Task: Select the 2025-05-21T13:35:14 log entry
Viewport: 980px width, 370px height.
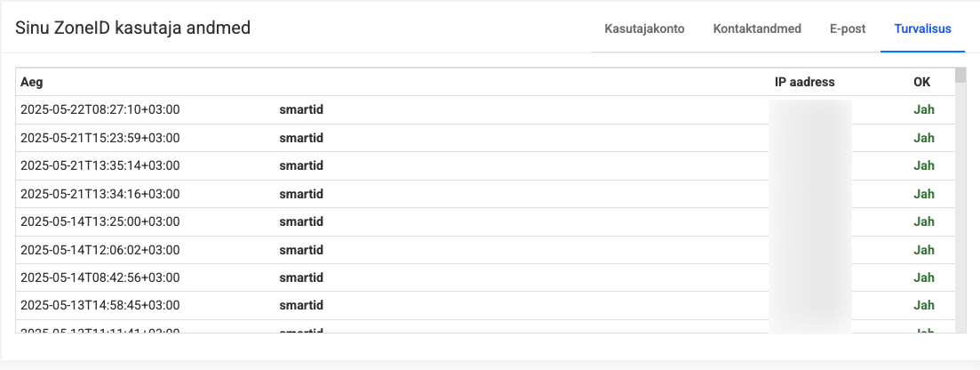Action: (x=100, y=165)
